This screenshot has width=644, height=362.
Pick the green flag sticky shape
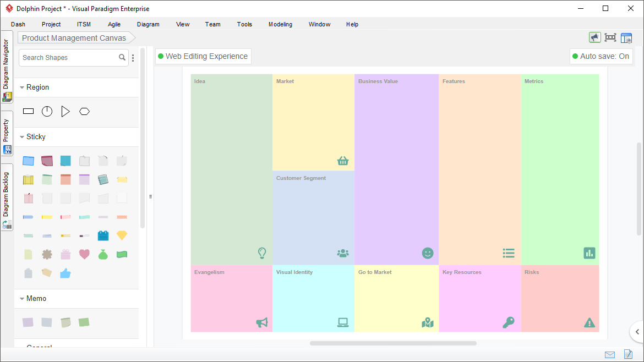click(122, 255)
